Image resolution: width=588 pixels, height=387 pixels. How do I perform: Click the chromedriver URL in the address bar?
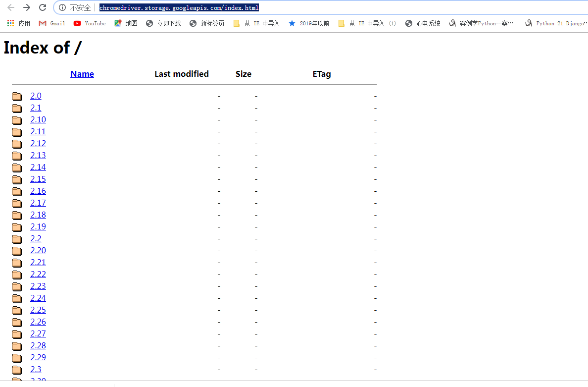[x=179, y=7]
